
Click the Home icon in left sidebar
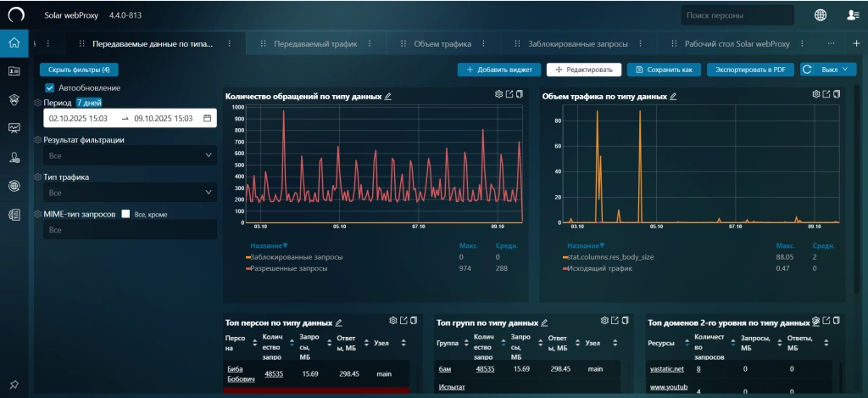pyautogui.click(x=14, y=43)
